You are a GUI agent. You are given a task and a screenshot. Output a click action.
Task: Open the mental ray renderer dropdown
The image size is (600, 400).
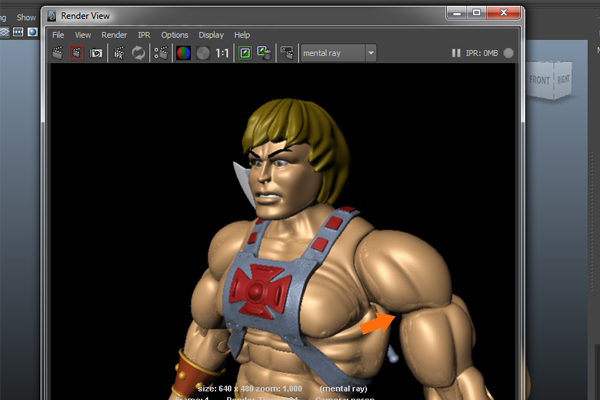(x=338, y=53)
